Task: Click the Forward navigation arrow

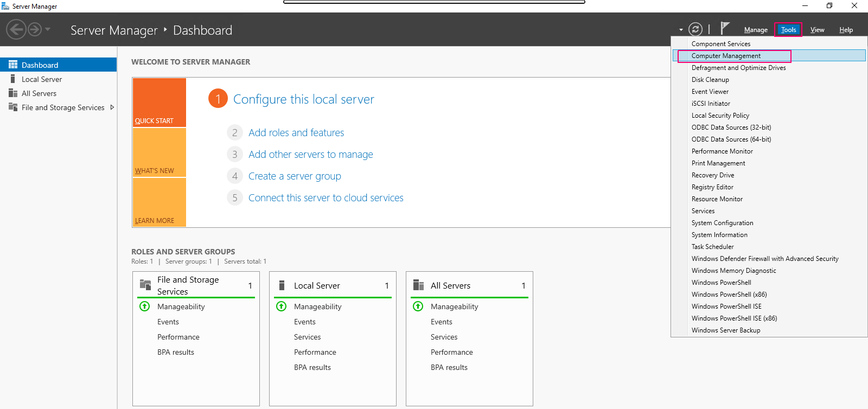Action: click(x=35, y=29)
